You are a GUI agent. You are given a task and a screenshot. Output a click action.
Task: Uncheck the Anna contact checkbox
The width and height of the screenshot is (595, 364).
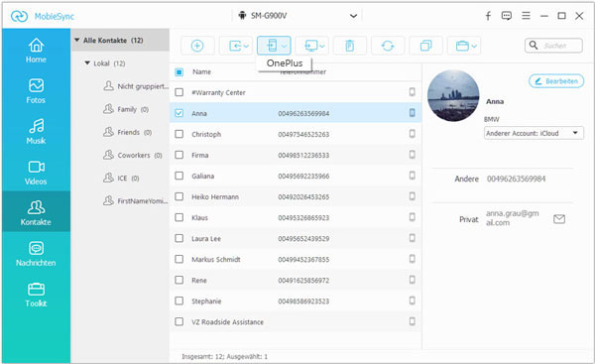tap(179, 113)
